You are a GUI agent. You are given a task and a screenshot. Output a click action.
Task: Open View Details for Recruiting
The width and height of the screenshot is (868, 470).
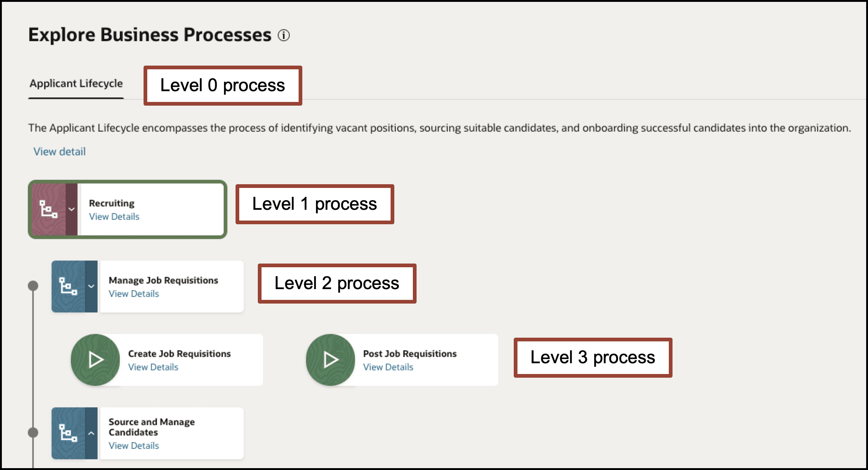(x=114, y=216)
